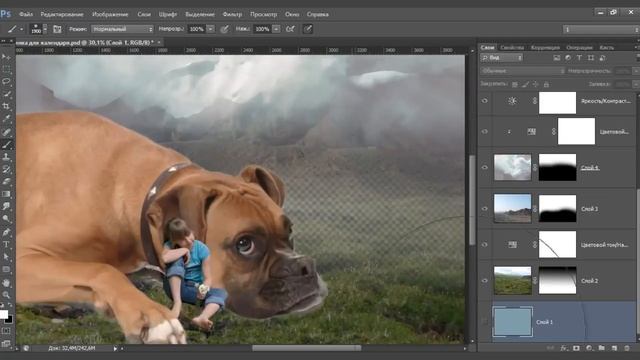Image resolution: width=640 pixels, height=360 pixels.
Task: Open brush flow (Наж.) dropdown
Action: pos(276,29)
